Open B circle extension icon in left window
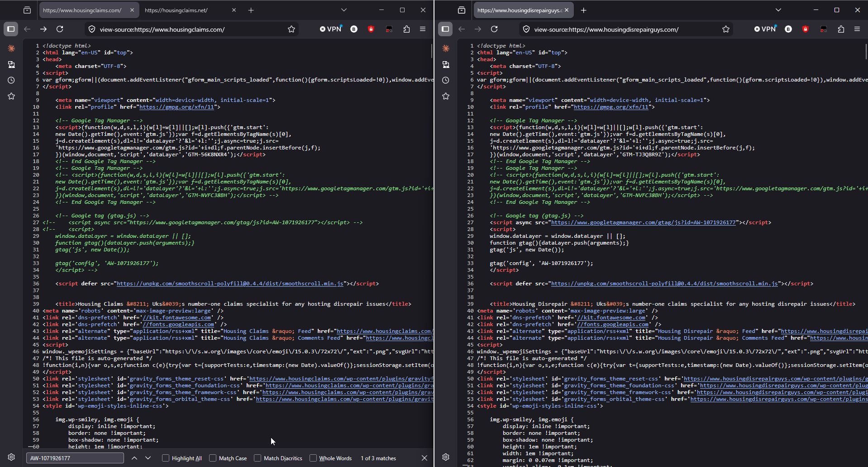The image size is (868, 467). tap(354, 29)
